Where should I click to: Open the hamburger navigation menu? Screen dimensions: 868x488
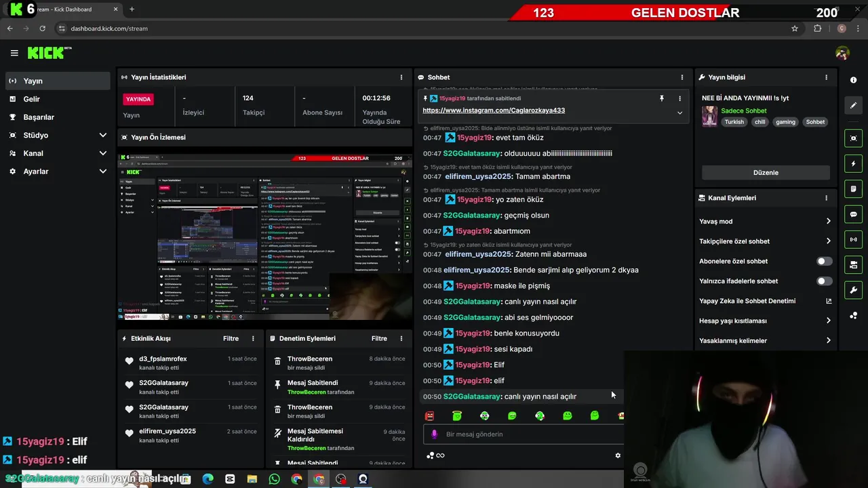14,53
